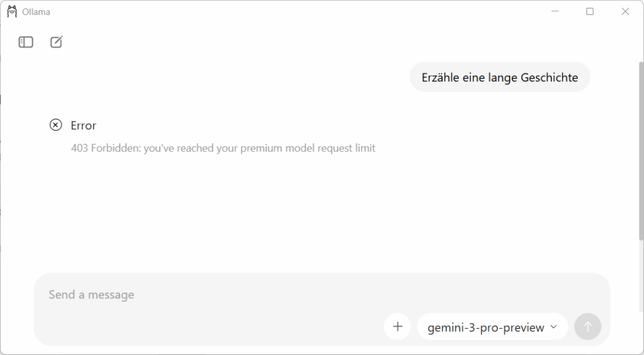Image resolution: width=644 pixels, height=355 pixels.
Task: Maximize the Ollama window
Action: tap(590, 11)
